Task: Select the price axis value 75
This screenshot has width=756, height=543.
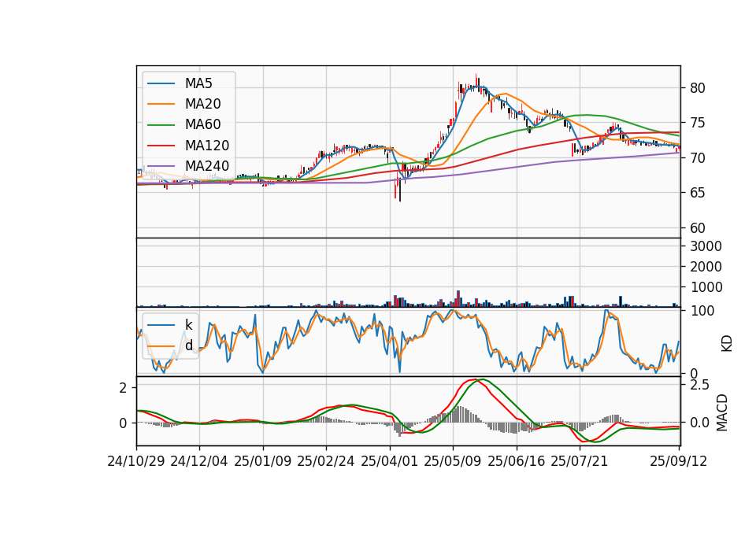Action: 697,123
